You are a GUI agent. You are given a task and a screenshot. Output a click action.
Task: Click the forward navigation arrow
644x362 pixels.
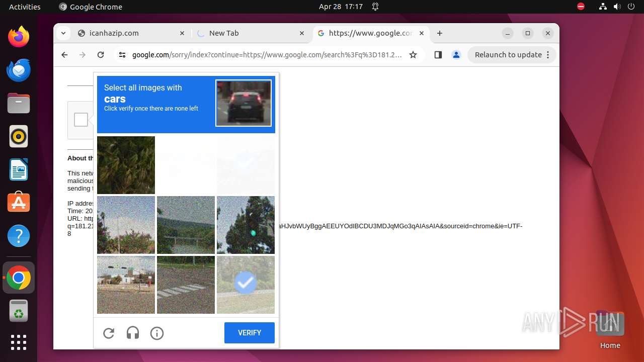(x=83, y=55)
